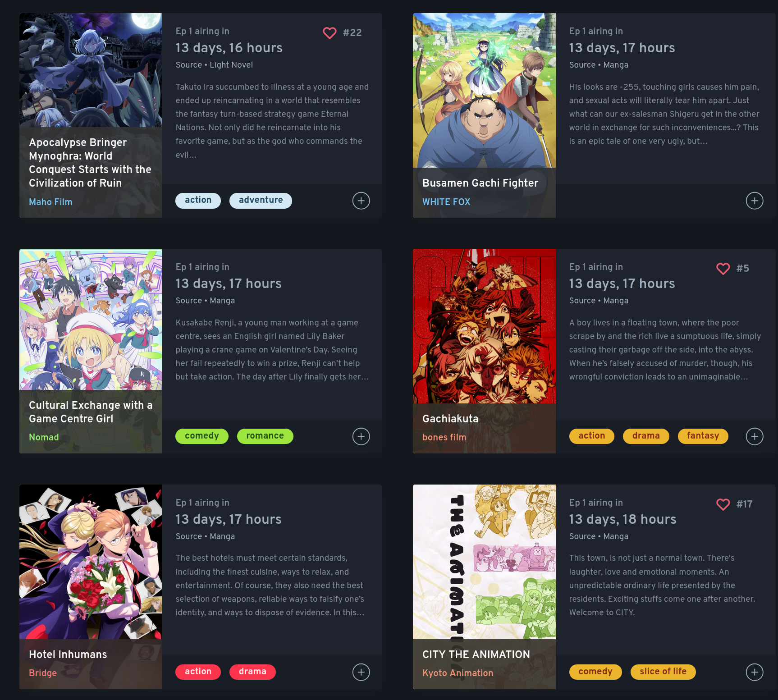
Task: Add CITY THE ANIMATION via plus icon
Action: coord(755,672)
